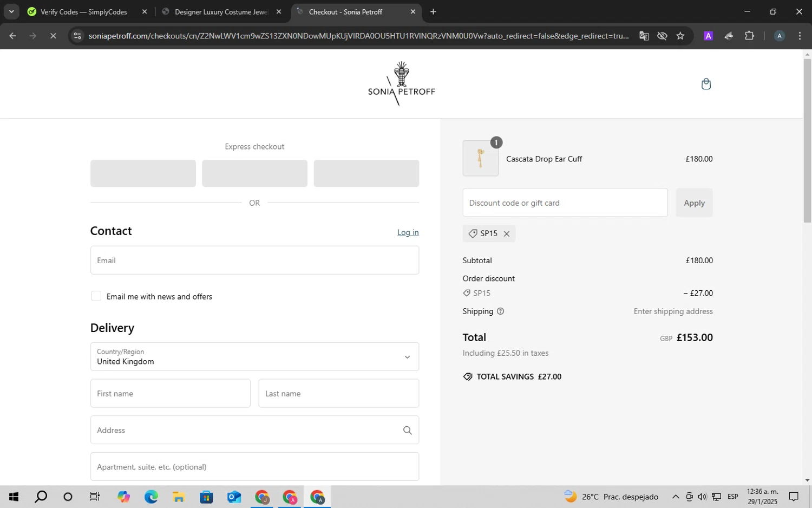The height and width of the screenshot is (508, 812).
Task: Open File Explorer from the taskbar
Action: 179,497
